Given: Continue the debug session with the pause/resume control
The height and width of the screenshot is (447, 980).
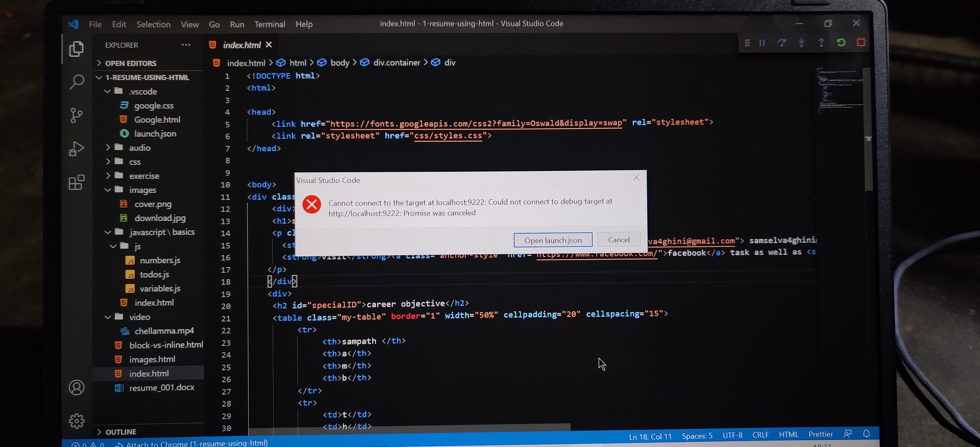Looking at the screenshot, I should [x=762, y=43].
